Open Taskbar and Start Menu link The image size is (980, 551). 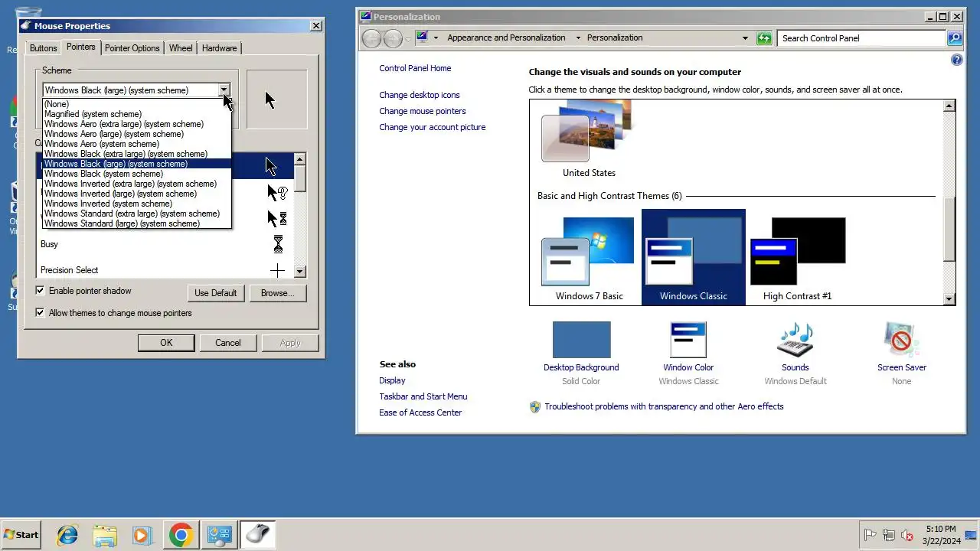(423, 396)
